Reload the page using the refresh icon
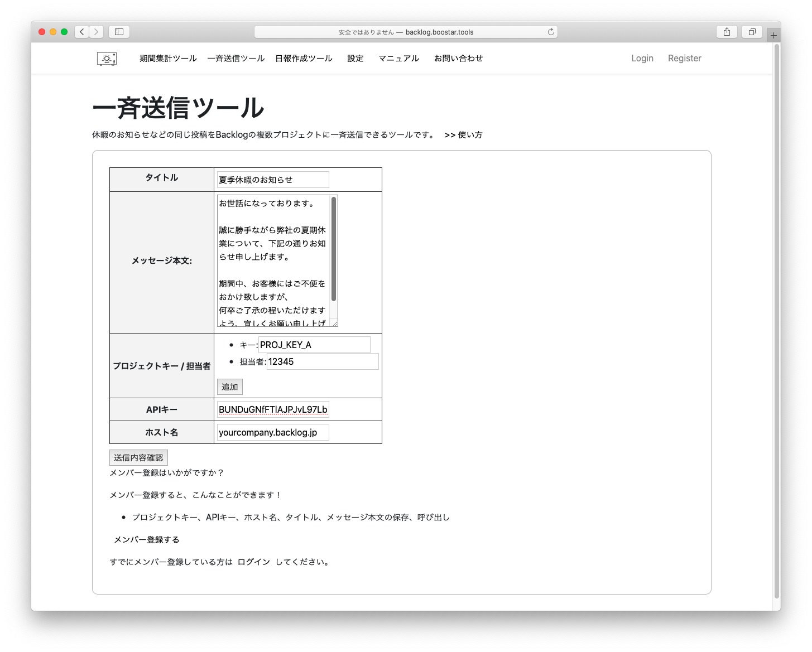This screenshot has height=652, width=812. 551,32
